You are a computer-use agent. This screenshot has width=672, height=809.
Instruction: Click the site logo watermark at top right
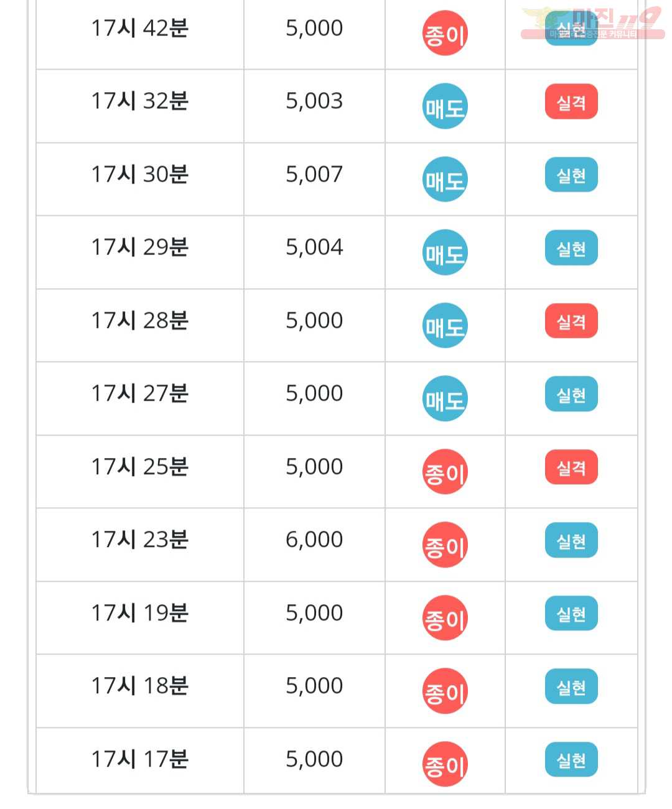coord(592,24)
